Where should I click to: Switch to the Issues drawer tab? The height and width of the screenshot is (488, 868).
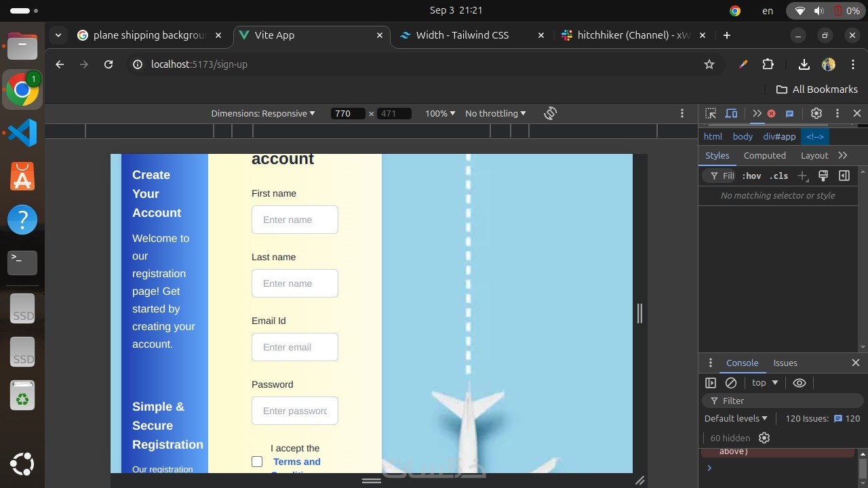coord(785,363)
